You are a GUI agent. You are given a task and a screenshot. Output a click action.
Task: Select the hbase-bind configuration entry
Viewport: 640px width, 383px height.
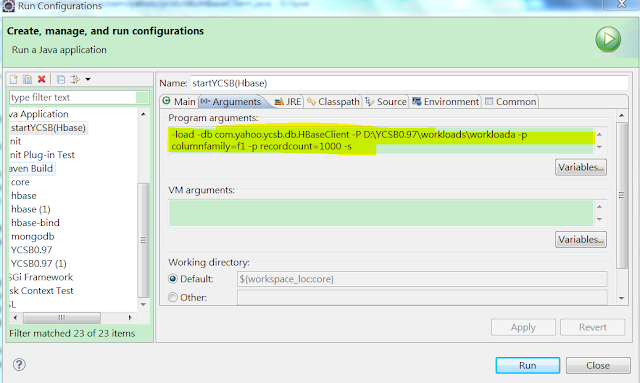point(35,223)
